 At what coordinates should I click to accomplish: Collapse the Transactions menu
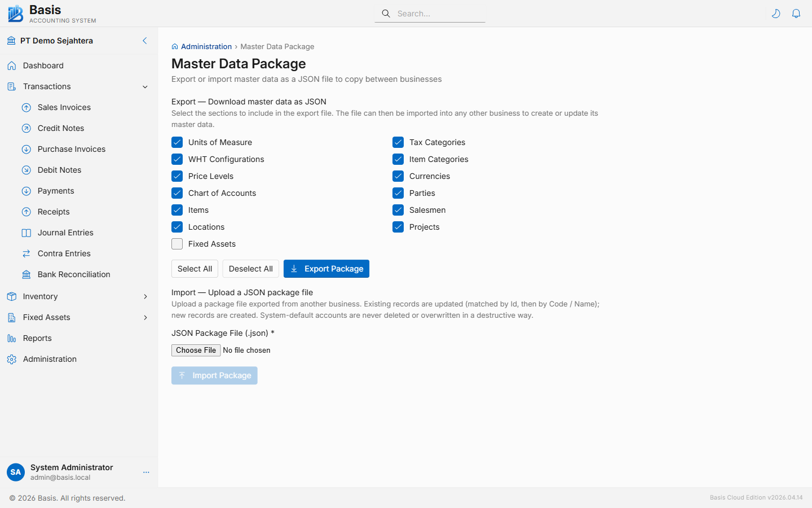click(145, 86)
